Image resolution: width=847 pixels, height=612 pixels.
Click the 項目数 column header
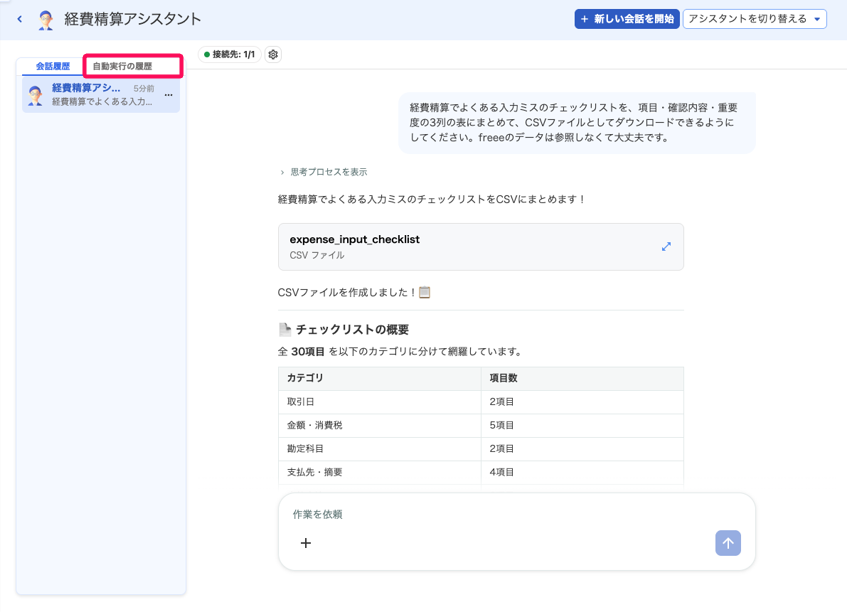tap(582, 378)
